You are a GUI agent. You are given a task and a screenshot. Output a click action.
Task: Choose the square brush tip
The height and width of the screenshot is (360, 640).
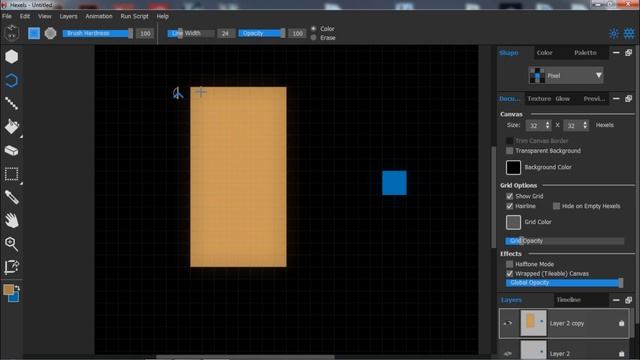34,33
